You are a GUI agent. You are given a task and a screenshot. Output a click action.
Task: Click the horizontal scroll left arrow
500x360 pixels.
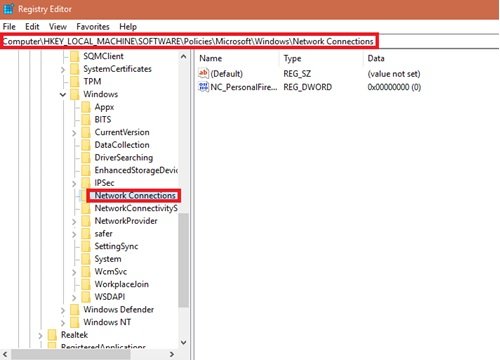[x=5, y=354]
